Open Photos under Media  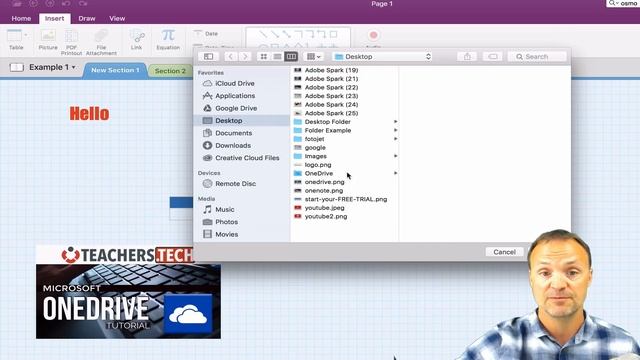[x=242, y=222]
